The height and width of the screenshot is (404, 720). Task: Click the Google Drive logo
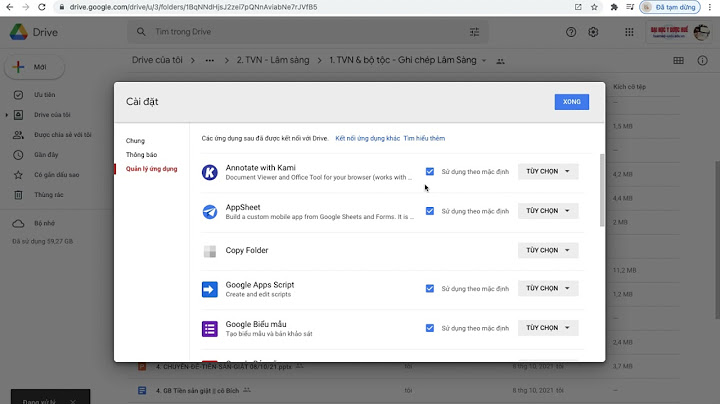18,32
